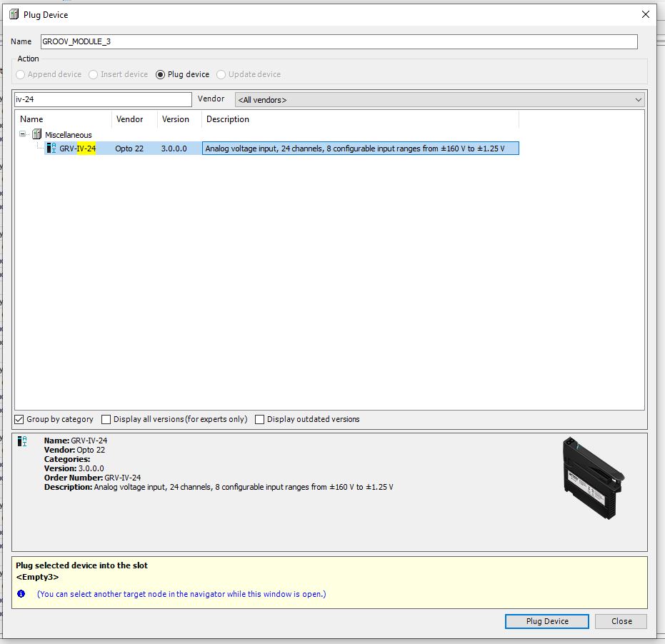Image resolution: width=665 pixels, height=644 pixels.
Task: Sort by the Vendor column header
Action: (134, 119)
